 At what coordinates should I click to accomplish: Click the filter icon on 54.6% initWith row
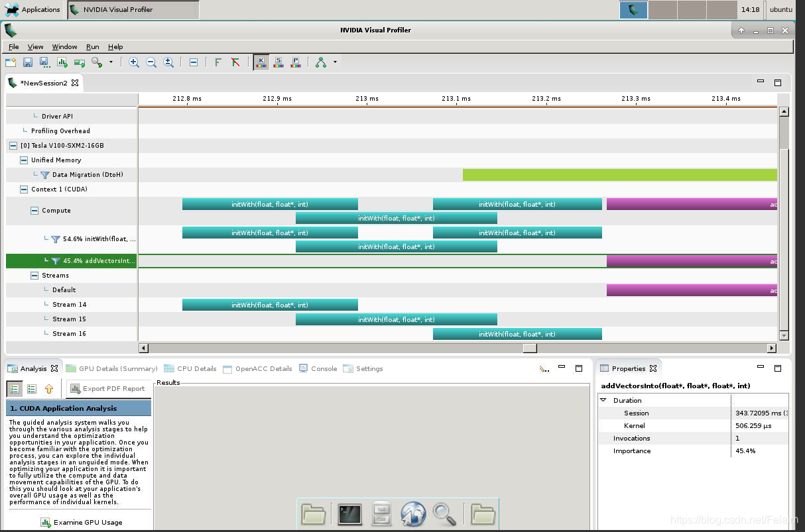tap(56, 239)
